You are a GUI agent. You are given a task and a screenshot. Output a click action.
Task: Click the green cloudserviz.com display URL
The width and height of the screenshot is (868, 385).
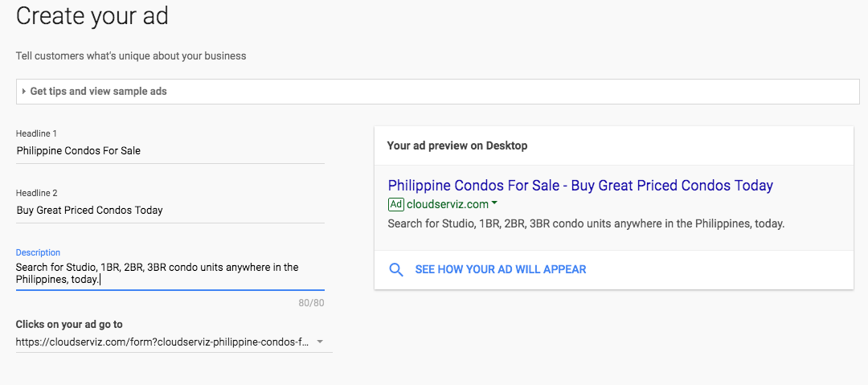448,204
